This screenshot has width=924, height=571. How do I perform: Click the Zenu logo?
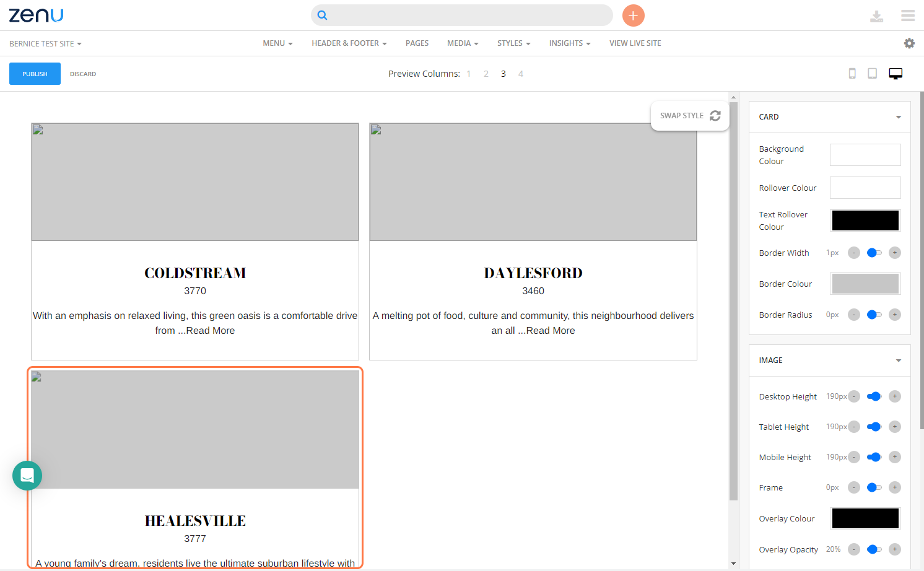tap(36, 15)
